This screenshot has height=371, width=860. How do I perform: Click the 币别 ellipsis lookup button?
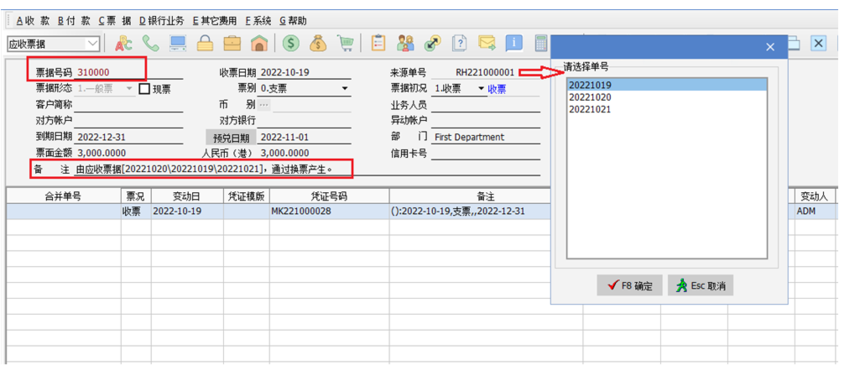click(264, 104)
